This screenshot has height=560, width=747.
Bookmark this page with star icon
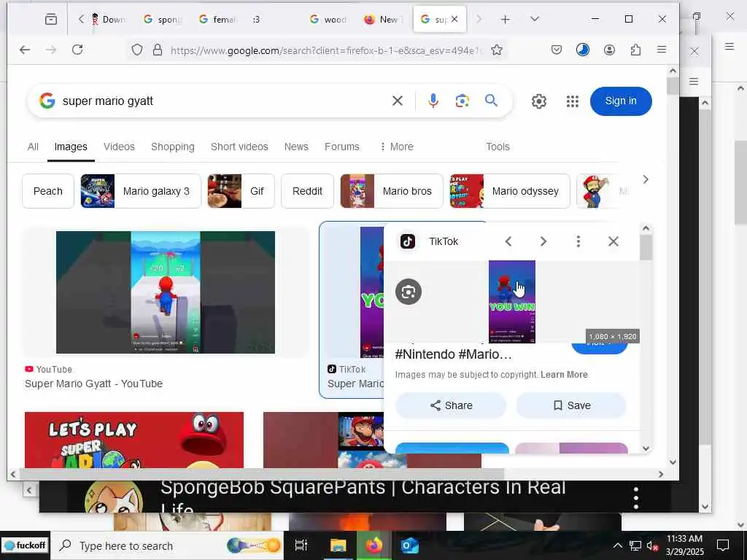(x=496, y=50)
